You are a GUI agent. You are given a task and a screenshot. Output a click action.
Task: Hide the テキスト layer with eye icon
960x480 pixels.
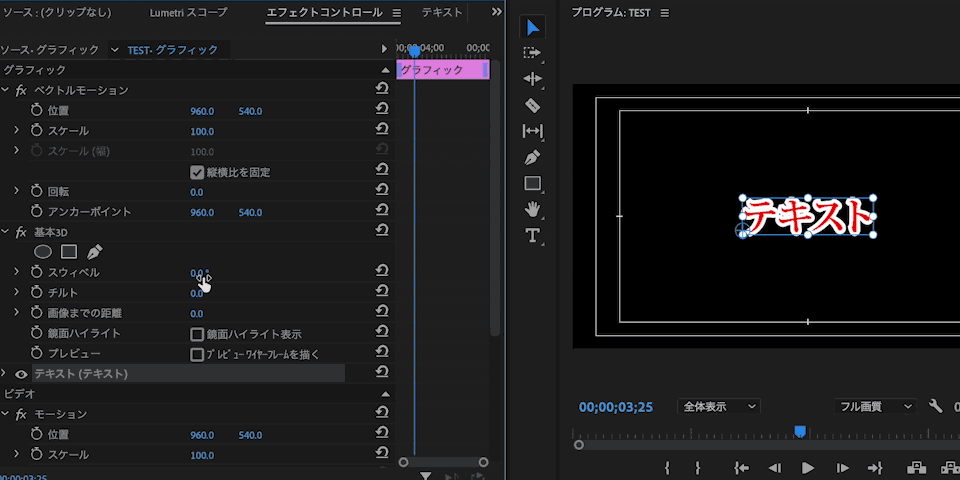[x=21, y=374]
